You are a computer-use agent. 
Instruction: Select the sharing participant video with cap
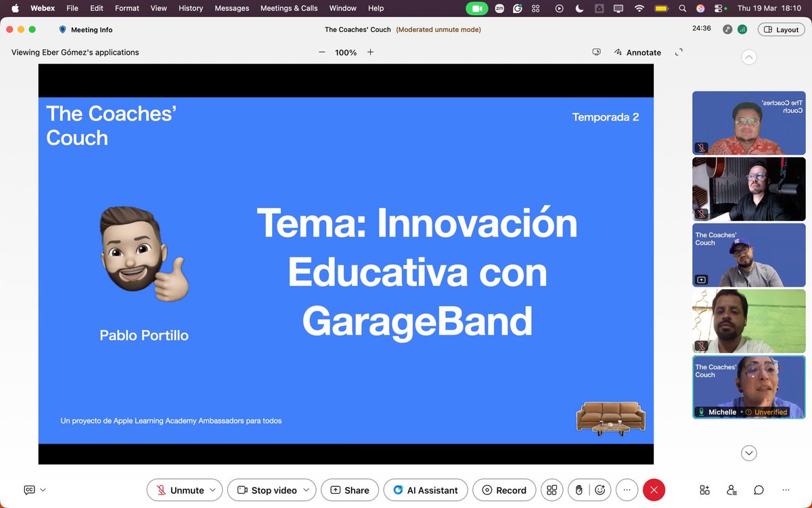point(749,255)
